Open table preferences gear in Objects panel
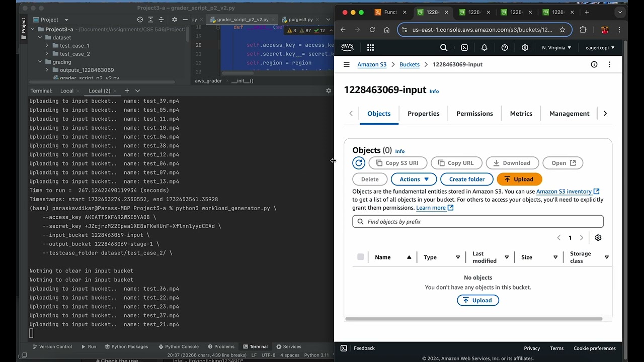Image resolution: width=644 pixels, height=362 pixels. (x=598, y=238)
